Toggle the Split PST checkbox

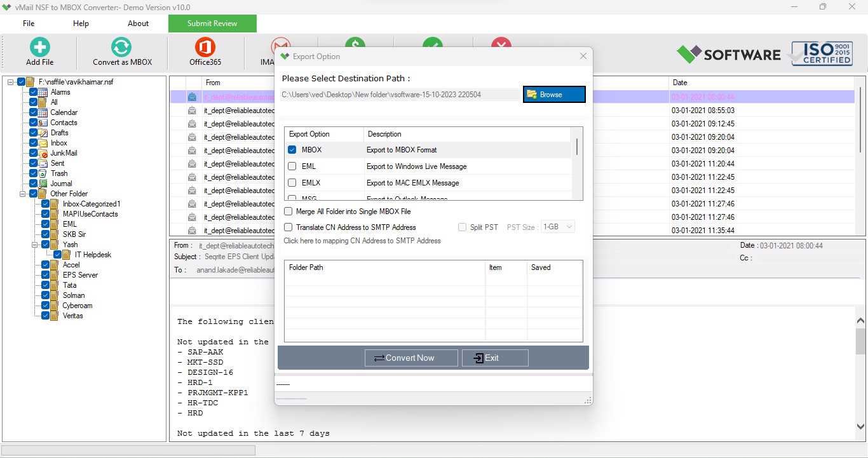click(463, 227)
